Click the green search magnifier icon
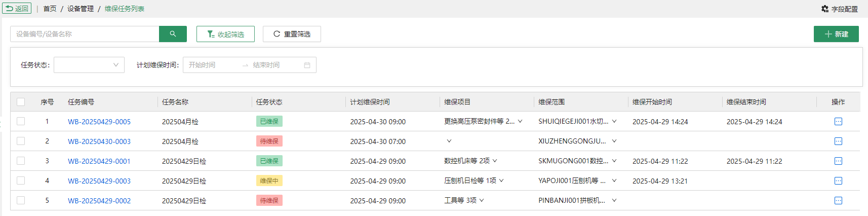This screenshot has height=216, width=868. [173, 34]
